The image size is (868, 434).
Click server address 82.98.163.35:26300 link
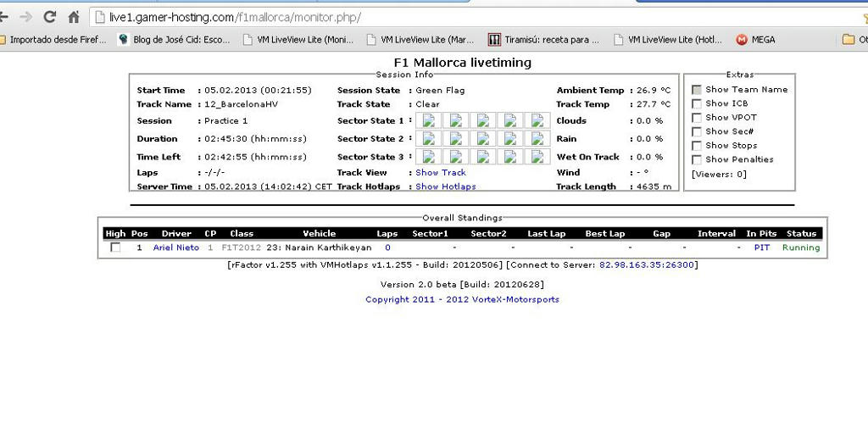646,265
